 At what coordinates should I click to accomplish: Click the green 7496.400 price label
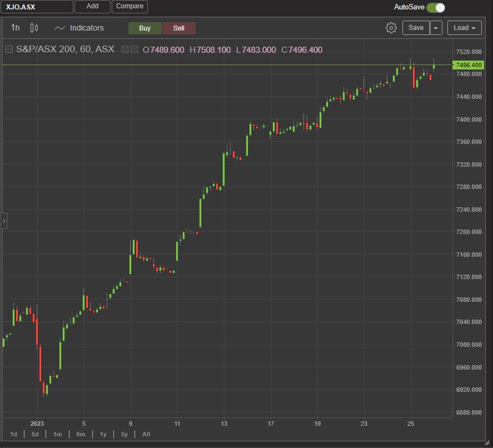[x=470, y=65]
